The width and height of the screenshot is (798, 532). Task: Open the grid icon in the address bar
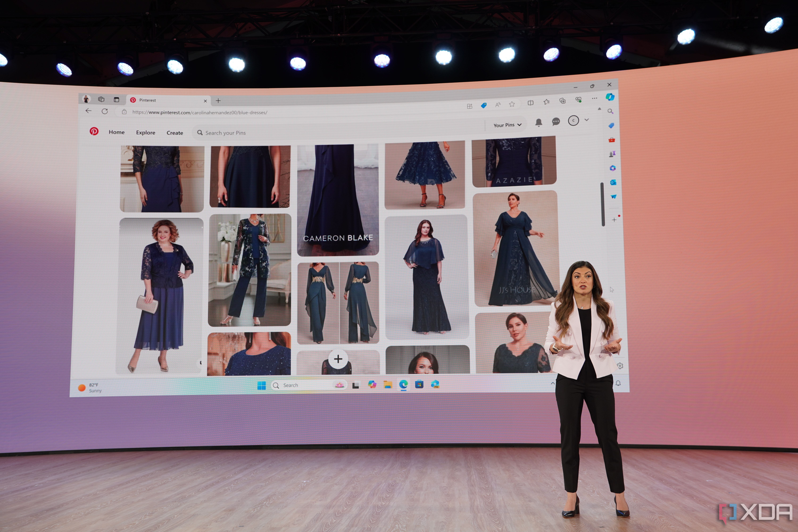click(470, 106)
